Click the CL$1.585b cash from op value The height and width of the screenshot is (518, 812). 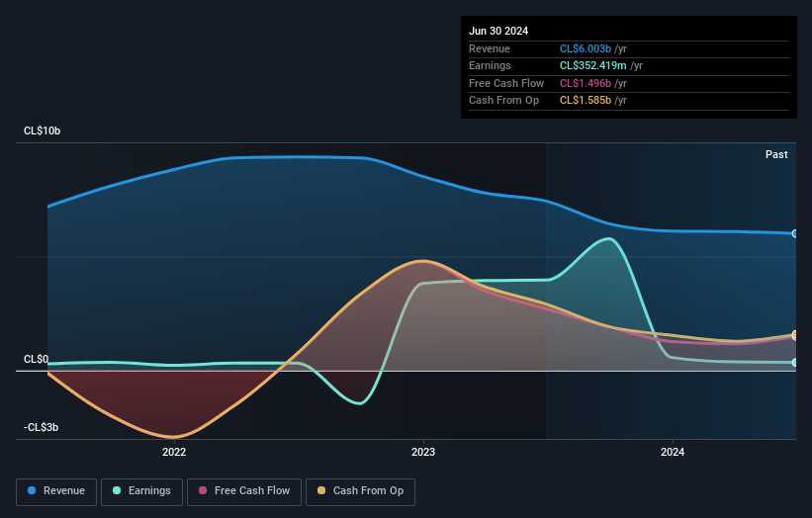point(586,101)
